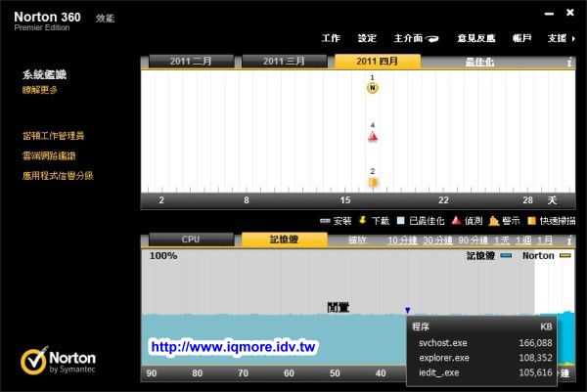Open the 工作 menu
This screenshot has width=587, height=392.
(331, 38)
